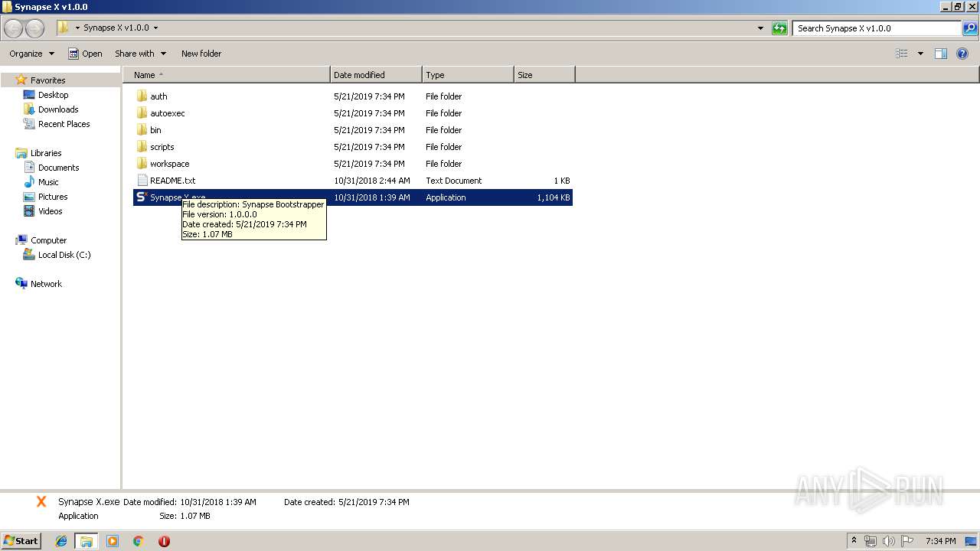Open the root path dropdown arrow in the address bar
This screenshot has height=551, width=980.
point(77,28)
